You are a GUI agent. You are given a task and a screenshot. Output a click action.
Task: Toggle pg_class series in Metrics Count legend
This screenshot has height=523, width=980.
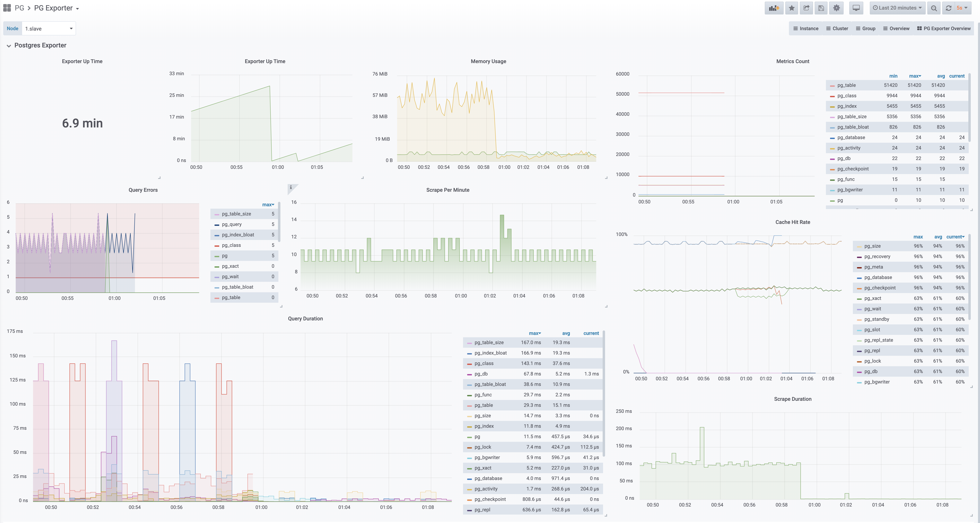click(x=846, y=96)
